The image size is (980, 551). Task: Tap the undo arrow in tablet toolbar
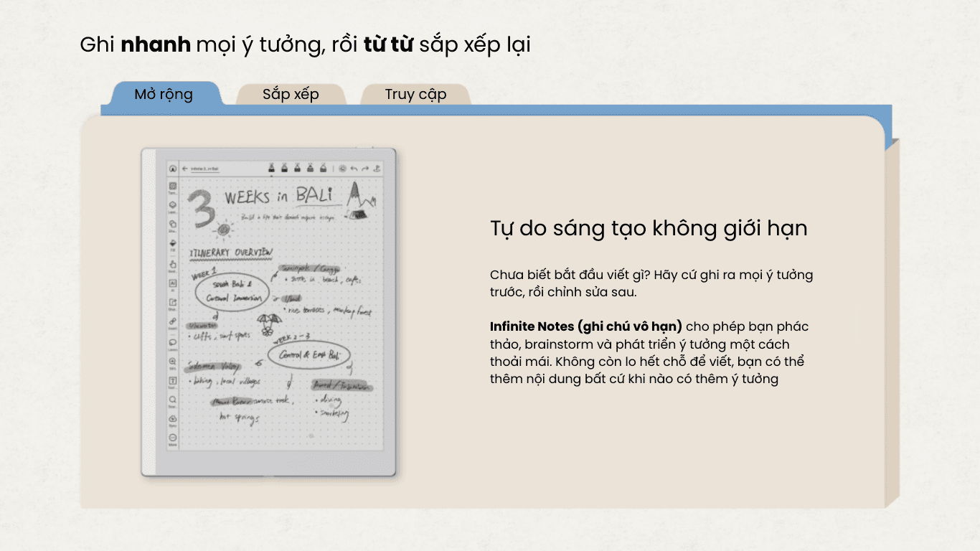click(x=354, y=169)
